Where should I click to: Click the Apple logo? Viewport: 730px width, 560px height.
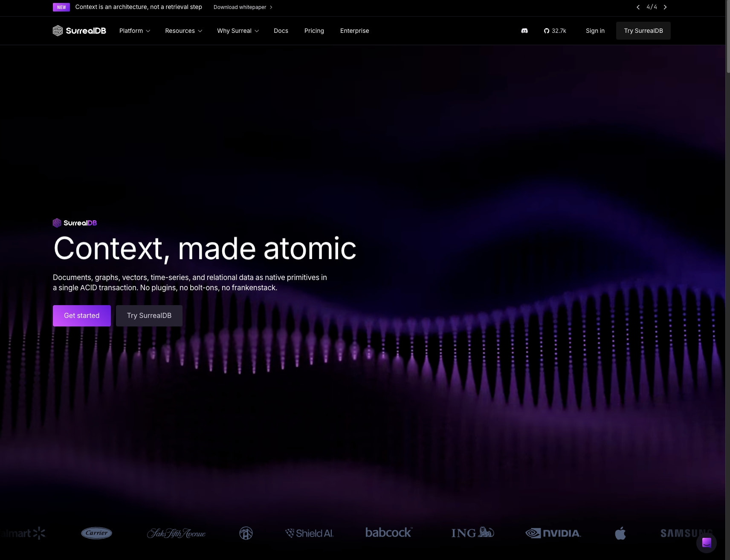point(620,533)
